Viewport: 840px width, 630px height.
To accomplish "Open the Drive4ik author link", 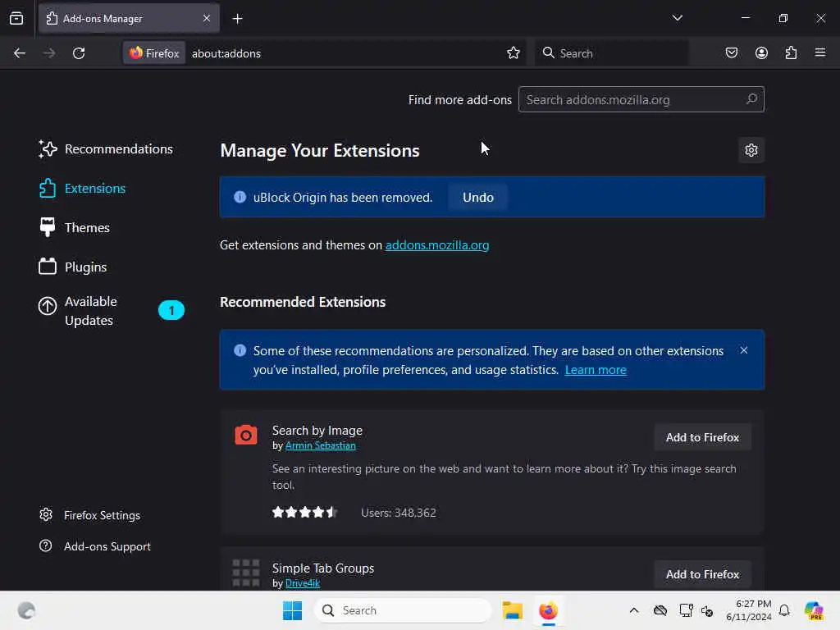I will click(303, 583).
